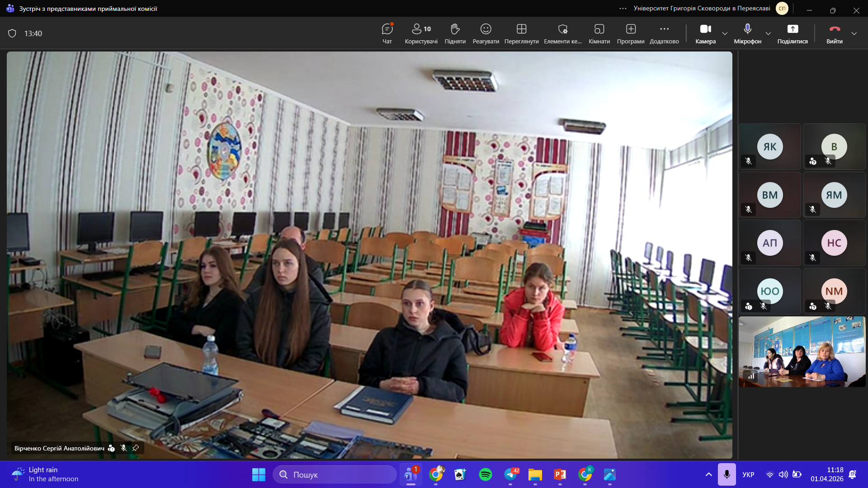Click the pin icon next to presenter name
868x488 pixels.
[x=136, y=448]
